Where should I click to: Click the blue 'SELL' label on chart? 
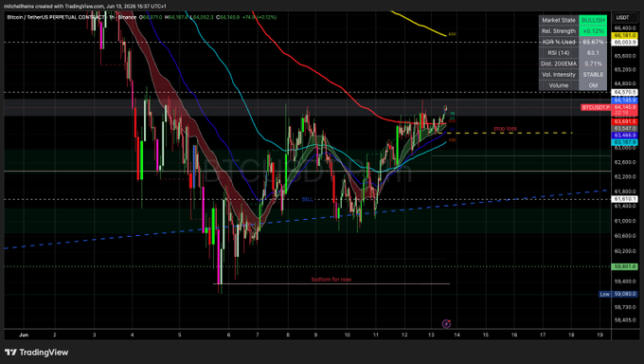[x=307, y=199]
